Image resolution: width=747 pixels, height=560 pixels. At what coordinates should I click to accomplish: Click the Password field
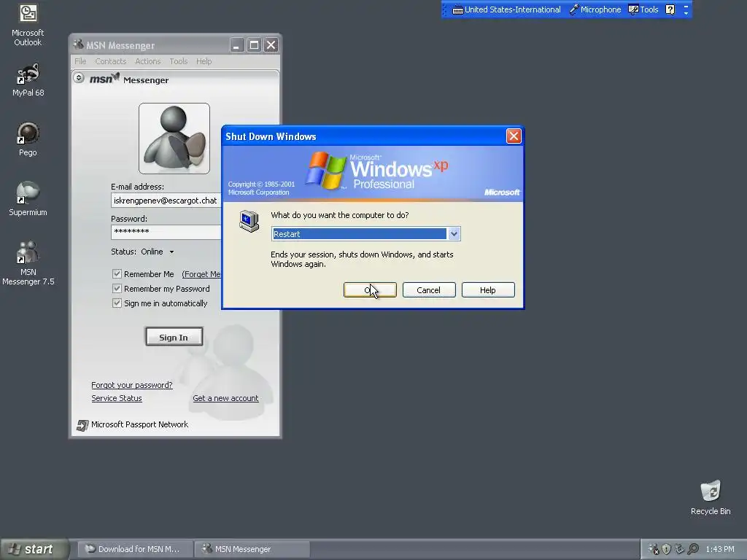point(166,232)
